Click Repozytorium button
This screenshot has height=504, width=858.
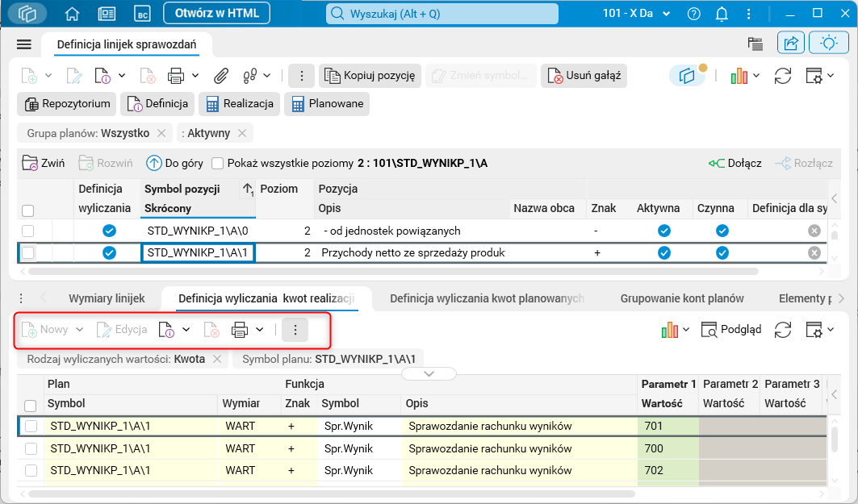pos(67,104)
